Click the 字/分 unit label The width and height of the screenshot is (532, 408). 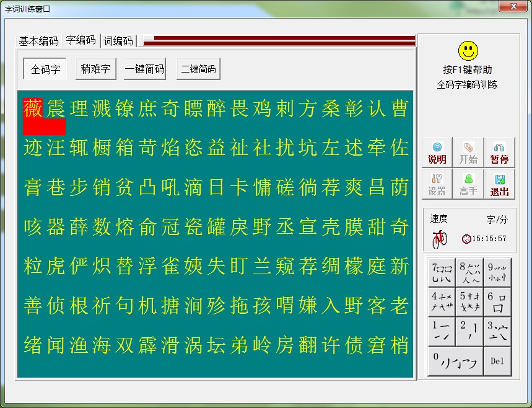click(497, 220)
